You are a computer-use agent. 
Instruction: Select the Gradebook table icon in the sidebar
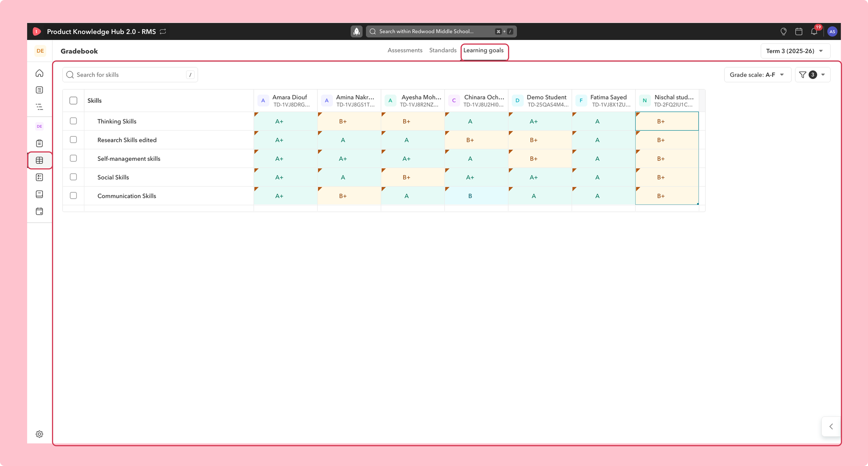pyautogui.click(x=39, y=160)
